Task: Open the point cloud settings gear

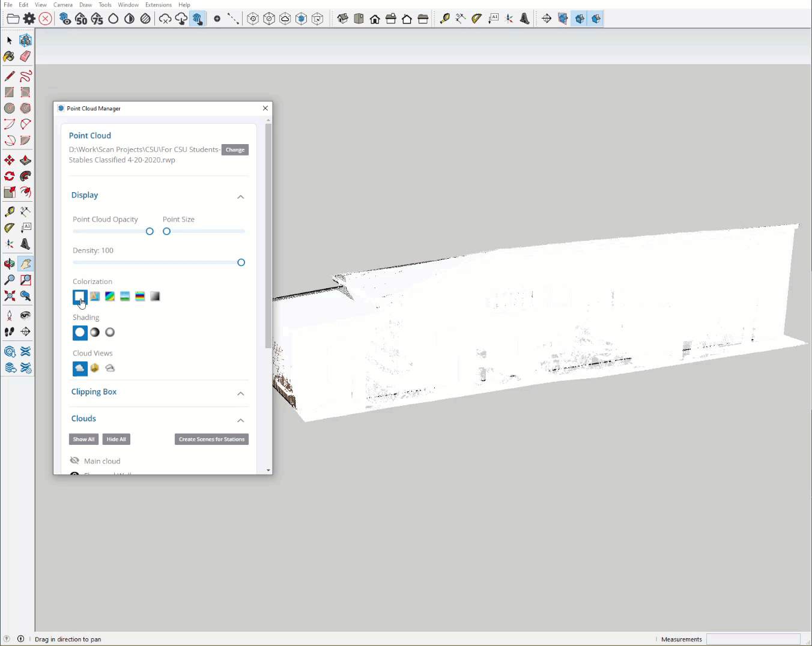Action: pos(29,19)
